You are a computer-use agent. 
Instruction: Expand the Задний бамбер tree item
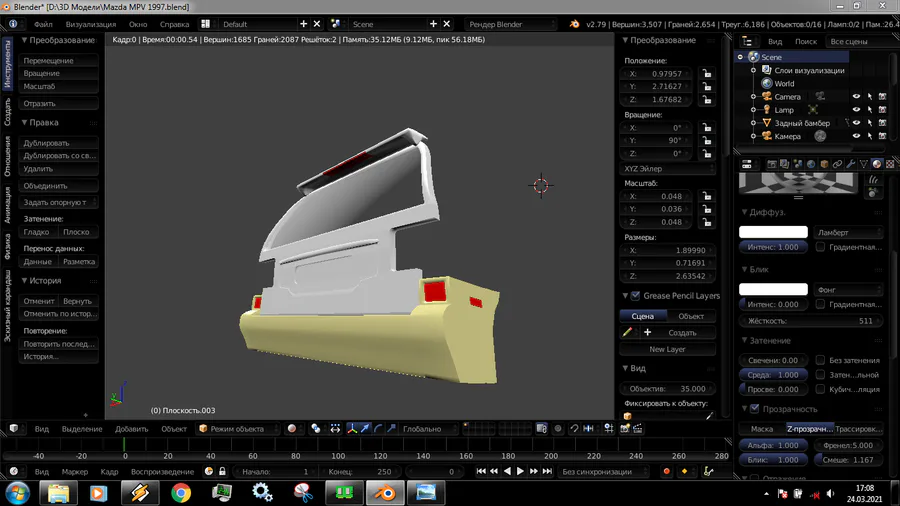click(x=754, y=123)
